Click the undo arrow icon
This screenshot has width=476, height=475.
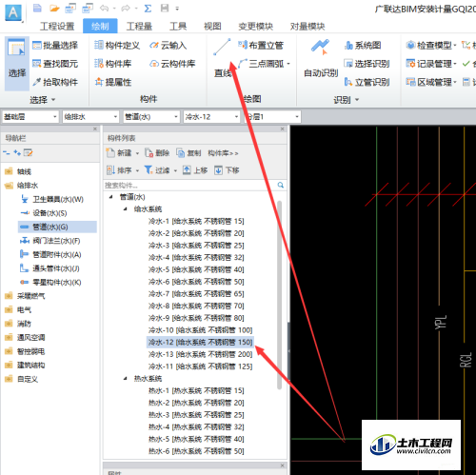pyautogui.click(x=104, y=9)
